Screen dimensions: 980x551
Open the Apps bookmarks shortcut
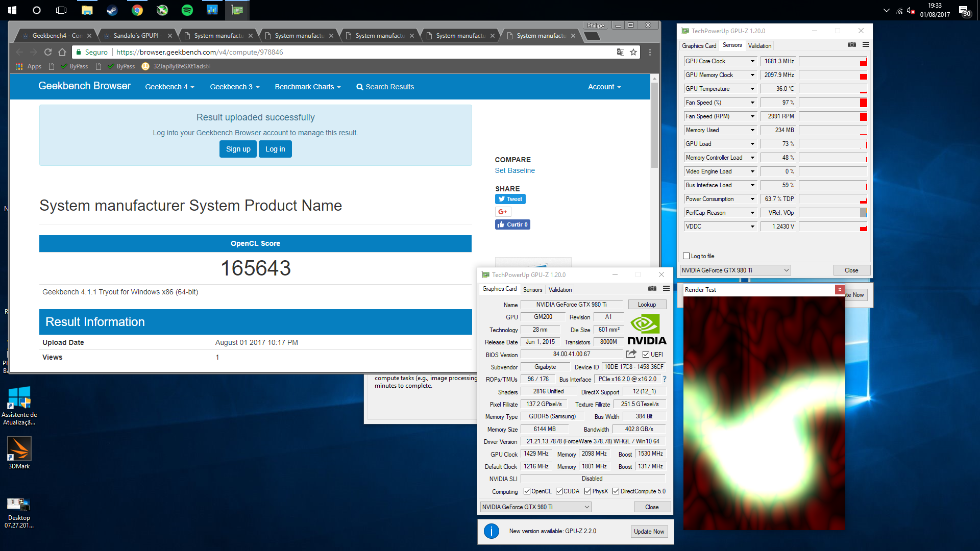pyautogui.click(x=29, y=66)
